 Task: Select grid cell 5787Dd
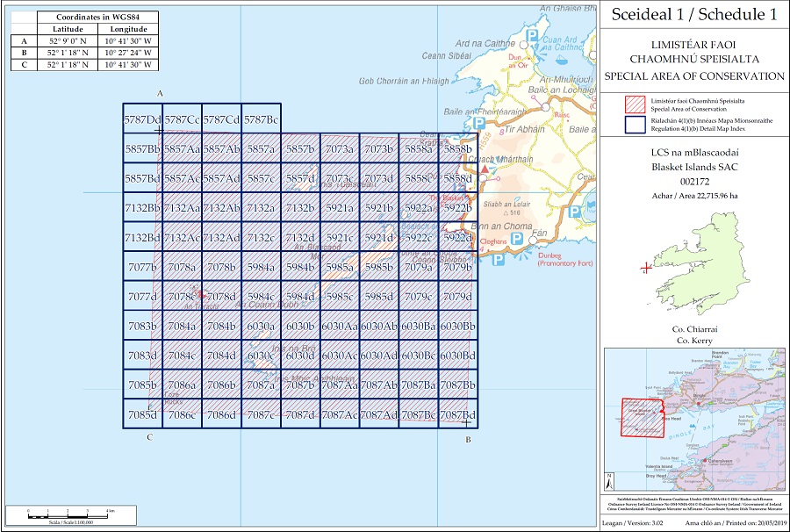142,119
